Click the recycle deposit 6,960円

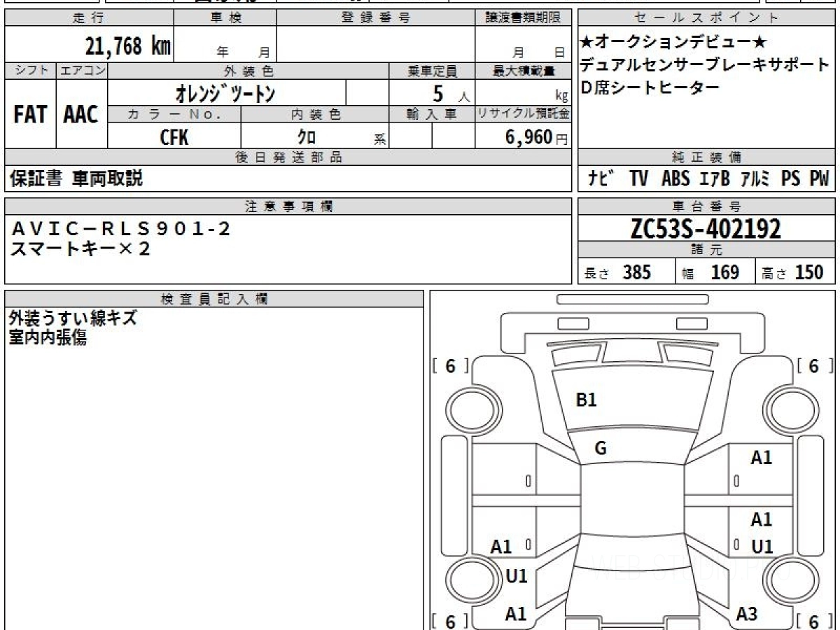coord(536,137)
